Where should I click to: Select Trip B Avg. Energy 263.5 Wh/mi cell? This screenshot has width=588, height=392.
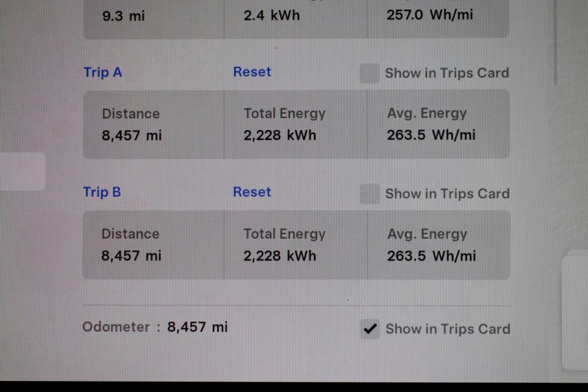(x=439, y=244)
